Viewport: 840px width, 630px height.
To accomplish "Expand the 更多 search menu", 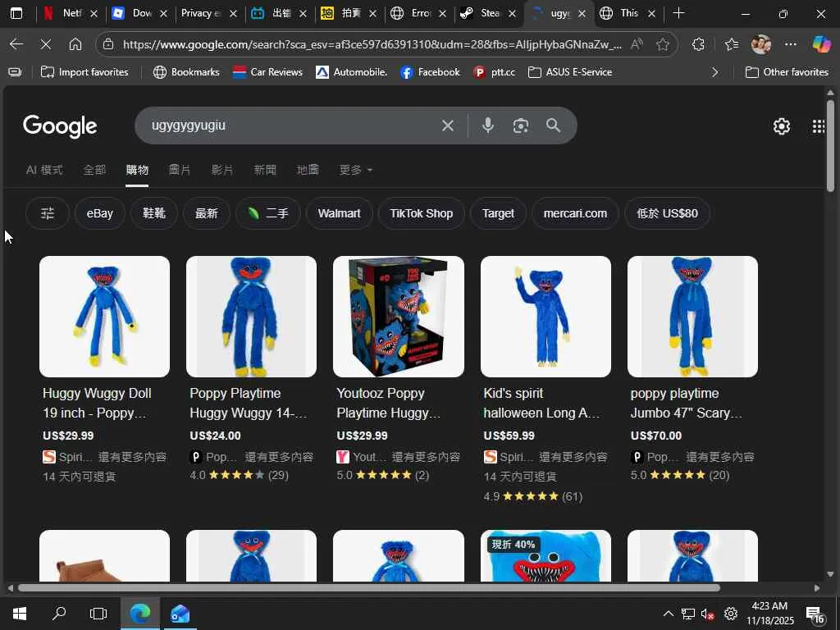I will click(356, 170).
